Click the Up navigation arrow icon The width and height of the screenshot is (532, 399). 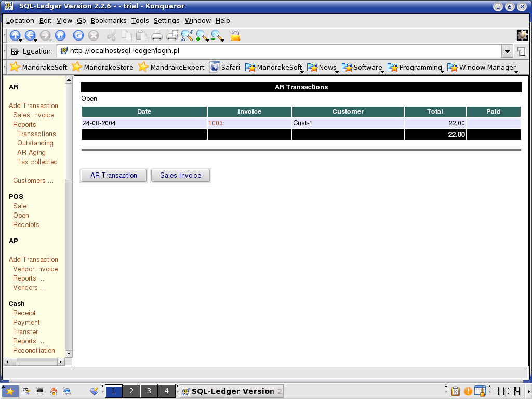[x=15, y=35]
